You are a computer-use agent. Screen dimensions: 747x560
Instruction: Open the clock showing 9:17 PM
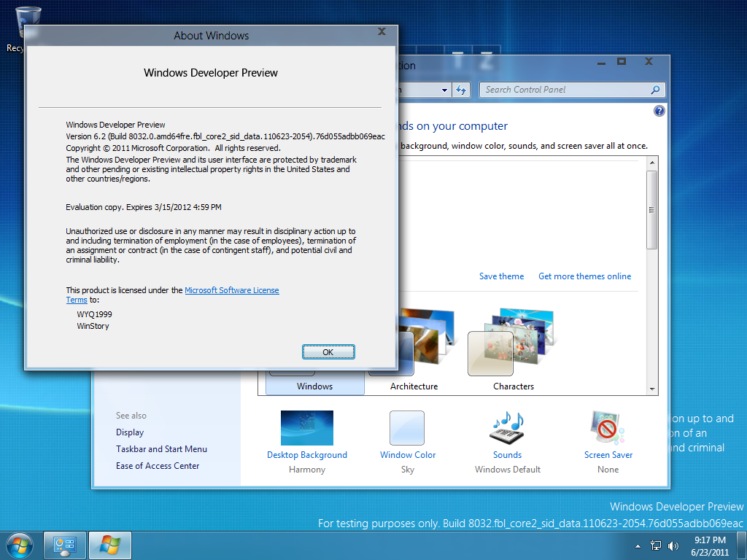(709, 545)
